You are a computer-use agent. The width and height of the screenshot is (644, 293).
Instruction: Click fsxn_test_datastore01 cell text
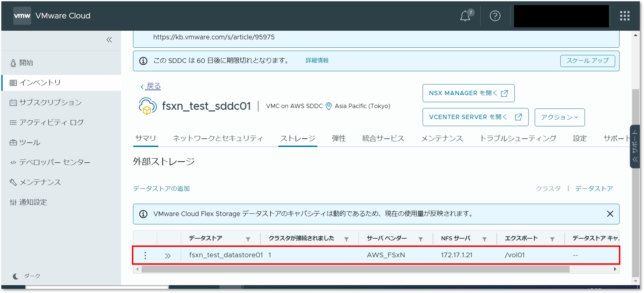[226, 255]
